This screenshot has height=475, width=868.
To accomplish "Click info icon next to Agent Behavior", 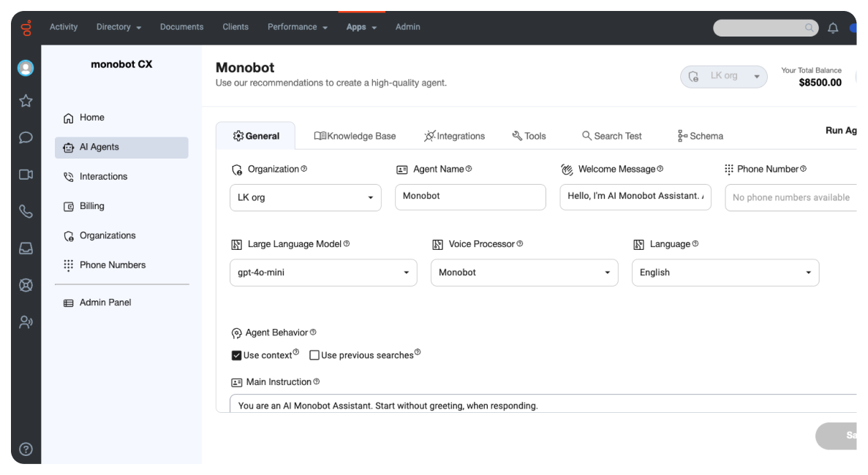I will point(313,332).
